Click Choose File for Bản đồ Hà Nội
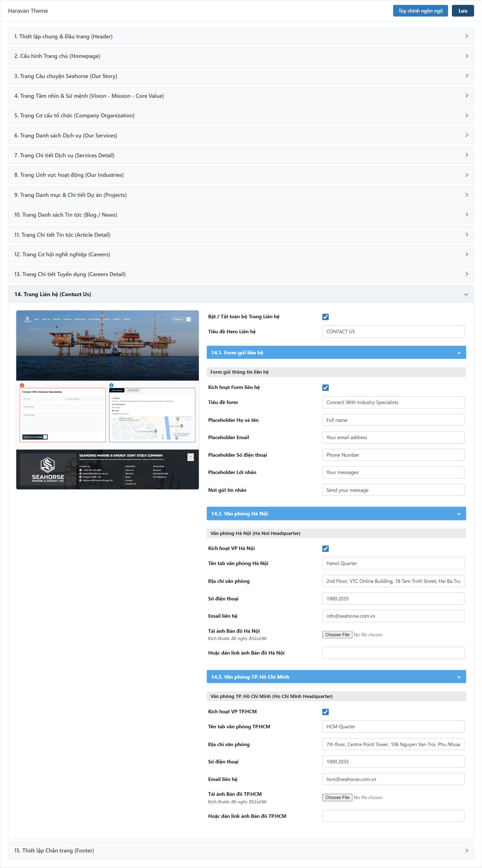Image resolution: width=482 pixels, height=868 pixels. pos(337,635)
